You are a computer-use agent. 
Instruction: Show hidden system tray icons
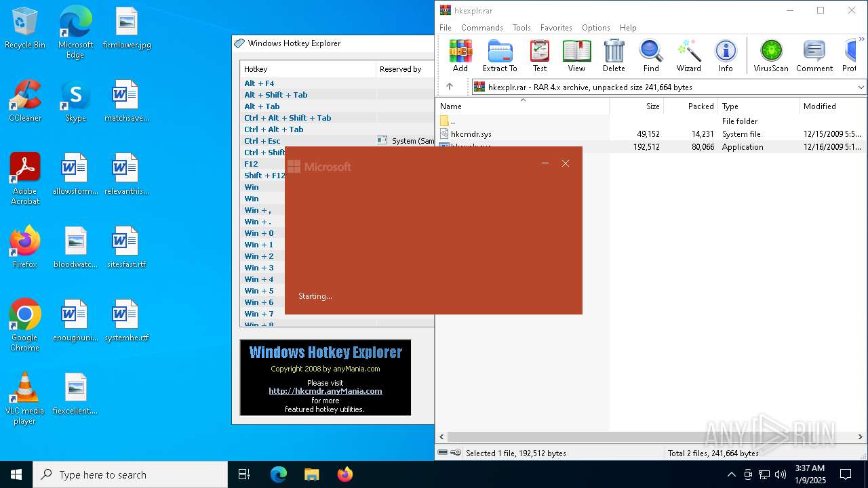pos(731,474)
